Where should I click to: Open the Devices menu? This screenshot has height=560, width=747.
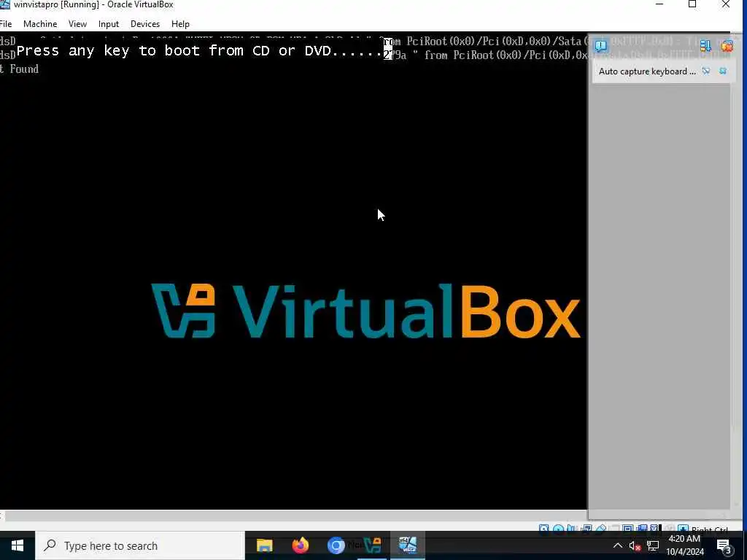tap(145, 24)
